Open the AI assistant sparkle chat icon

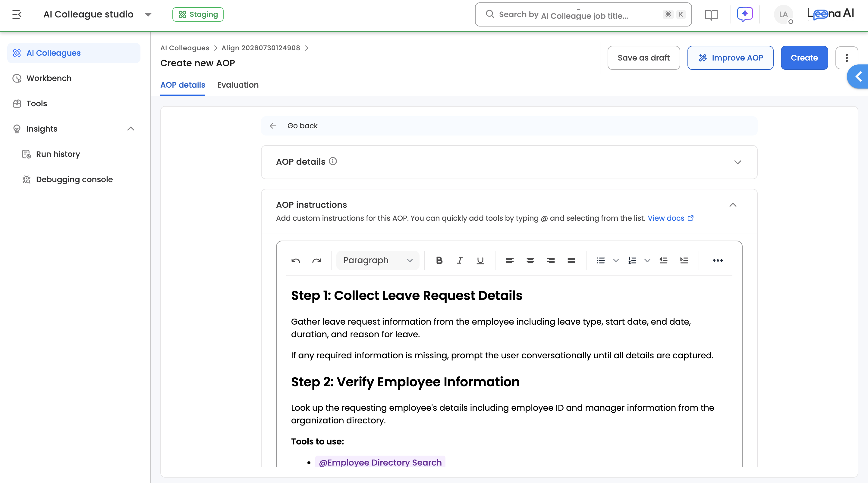click(x=745, y=14)
